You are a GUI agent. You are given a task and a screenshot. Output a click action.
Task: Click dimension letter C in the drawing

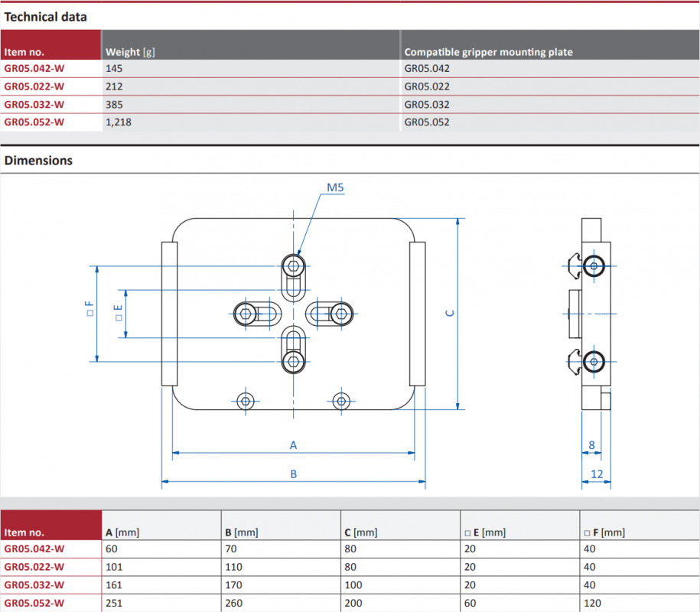[450, 314]
